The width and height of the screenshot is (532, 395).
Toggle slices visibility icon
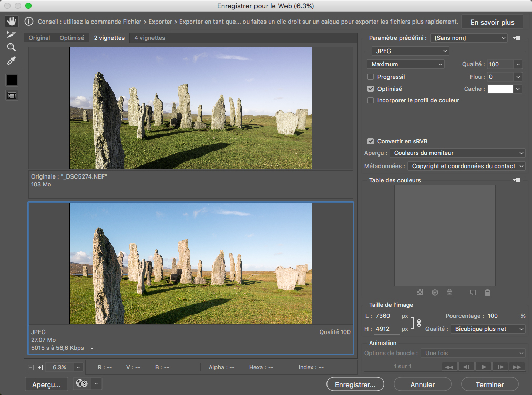click(x=12, y=96)
